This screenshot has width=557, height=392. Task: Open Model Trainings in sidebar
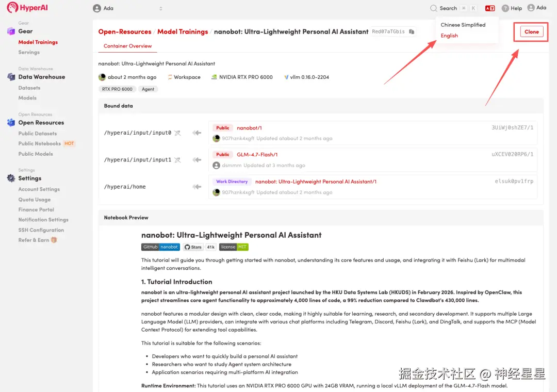tap(38, 42)
